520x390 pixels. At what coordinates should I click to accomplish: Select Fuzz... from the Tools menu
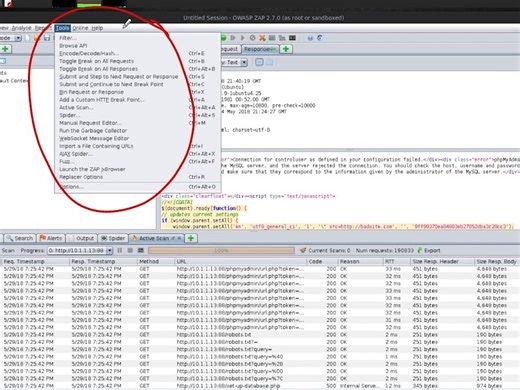tap(137, 161)
